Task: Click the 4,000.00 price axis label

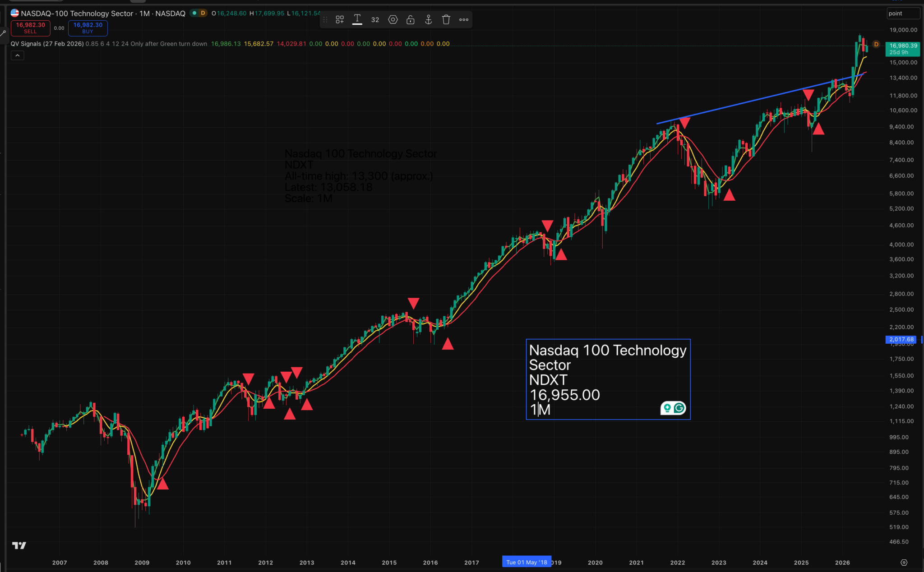Action: point(901,244)
